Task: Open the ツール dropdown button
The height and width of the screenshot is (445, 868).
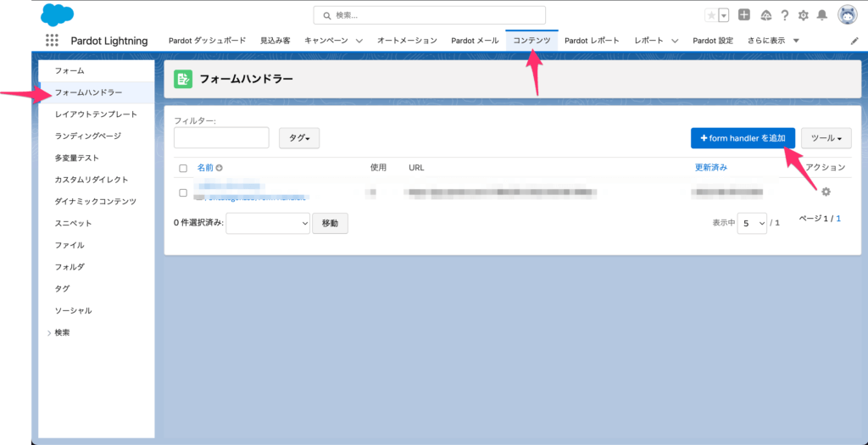Action: 826,138
